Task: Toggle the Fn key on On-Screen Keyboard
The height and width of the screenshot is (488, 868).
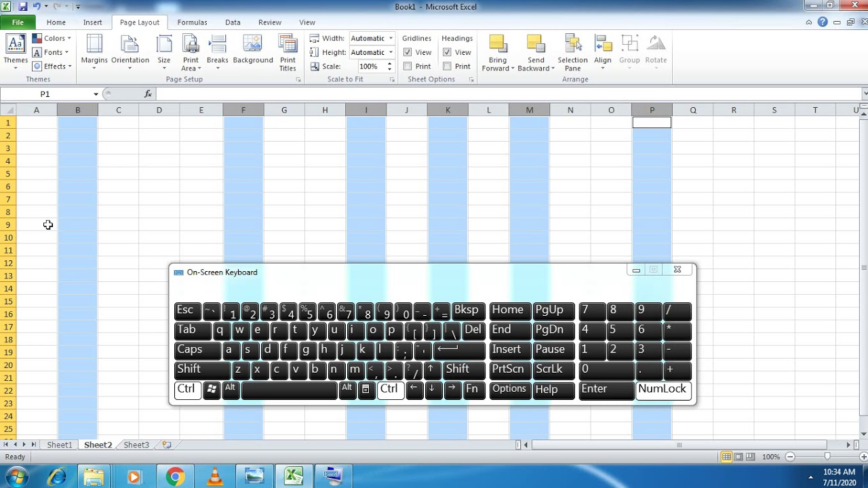Action: click(474, 390)
